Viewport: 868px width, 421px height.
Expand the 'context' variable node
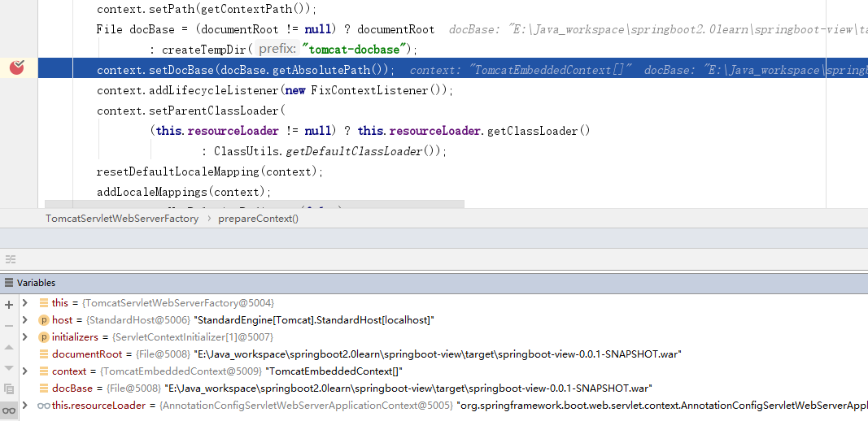coord(25,371)
